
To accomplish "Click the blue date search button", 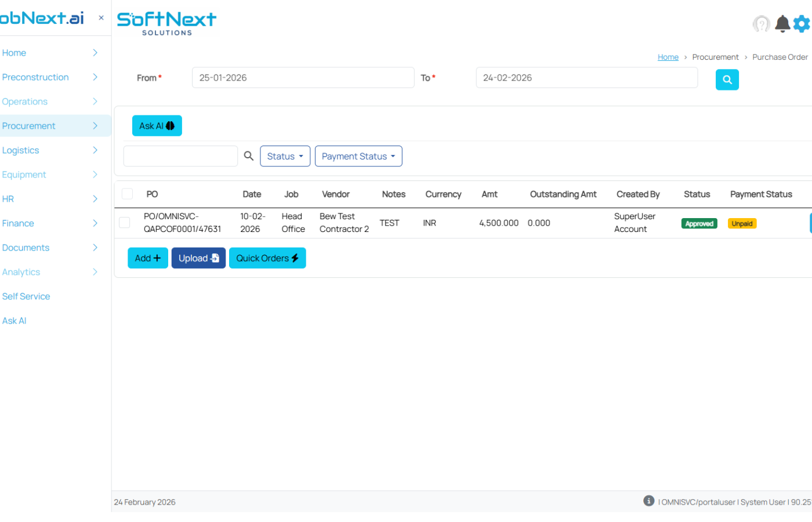I will pos(727,80).
